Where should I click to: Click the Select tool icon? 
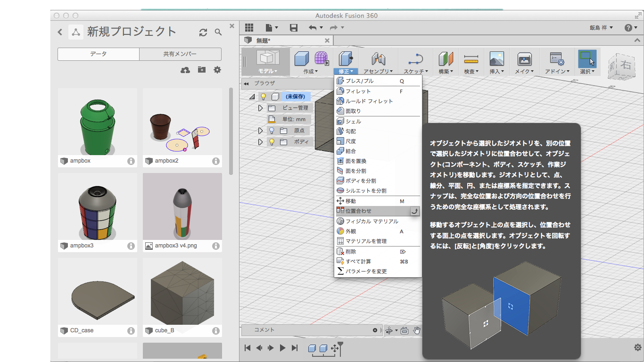[587, 58]
